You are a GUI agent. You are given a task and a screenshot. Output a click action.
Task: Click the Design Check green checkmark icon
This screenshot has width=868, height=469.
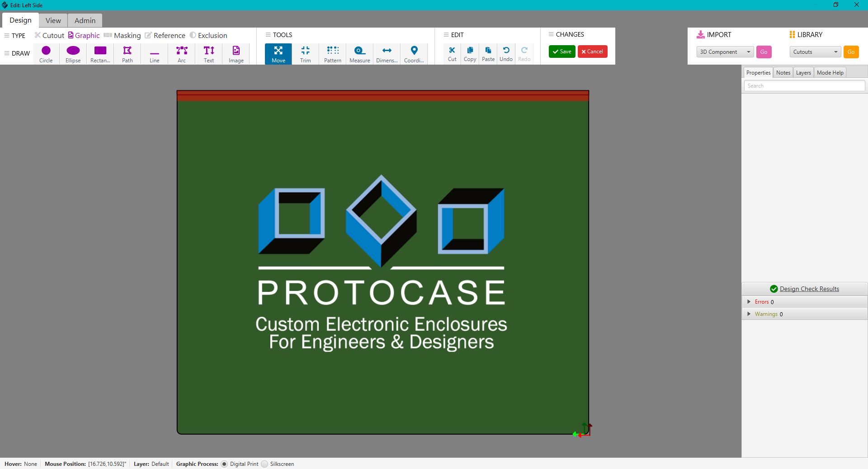tap(774, 289)
